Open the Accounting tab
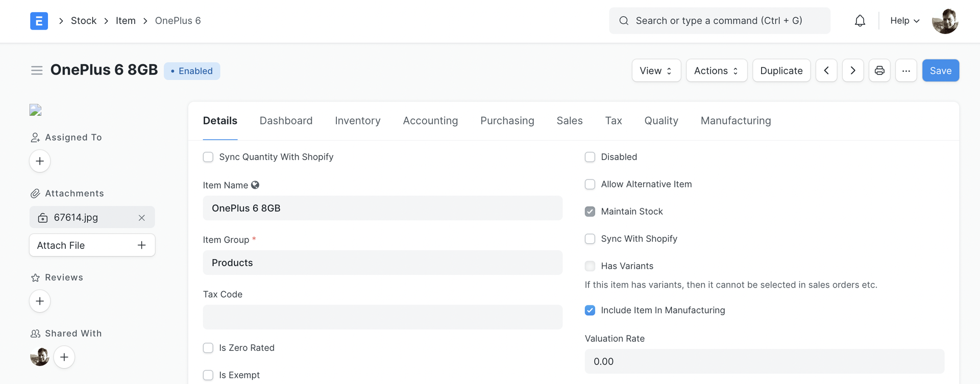The height and width of the screenshot is (384, 980). 430,121
